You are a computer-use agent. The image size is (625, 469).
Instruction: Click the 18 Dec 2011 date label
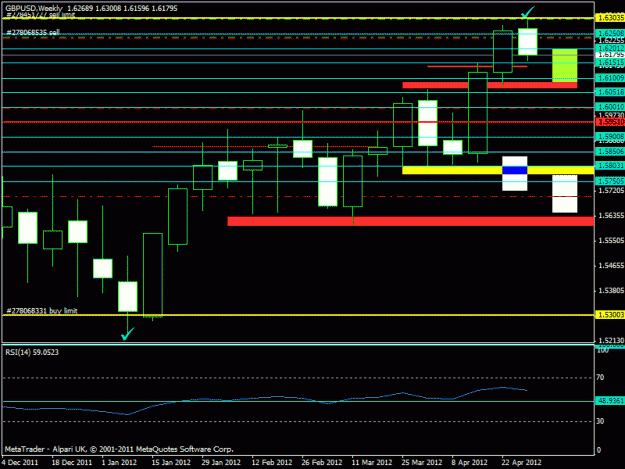click(72, 462)
